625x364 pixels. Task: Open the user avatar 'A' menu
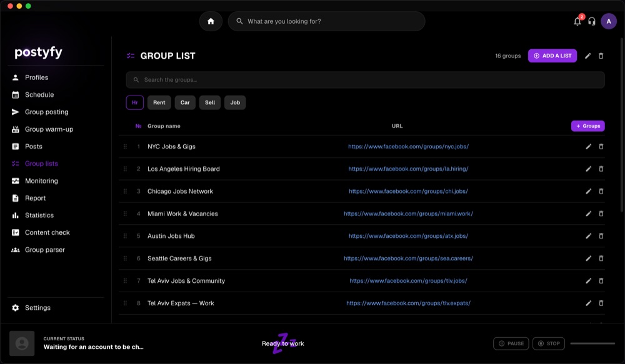coord(609,21)
